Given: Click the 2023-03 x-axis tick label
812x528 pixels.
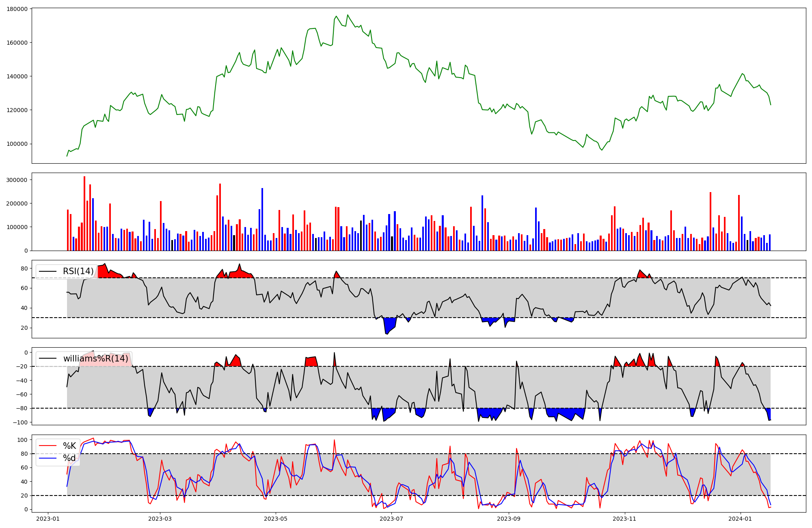Looking at the screenshot, I should 160,519.
